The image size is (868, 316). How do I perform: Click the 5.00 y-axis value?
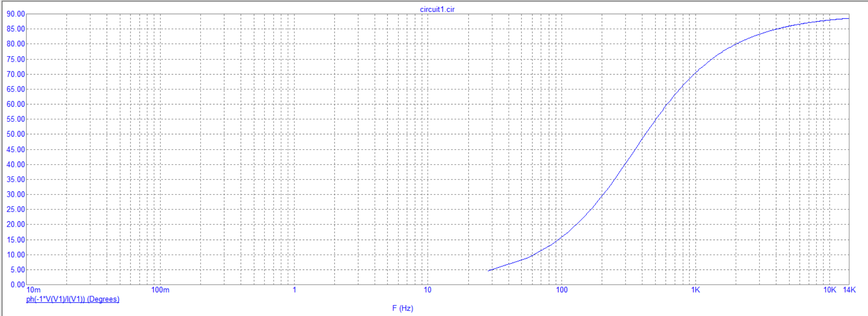click(x=17, y=270)
